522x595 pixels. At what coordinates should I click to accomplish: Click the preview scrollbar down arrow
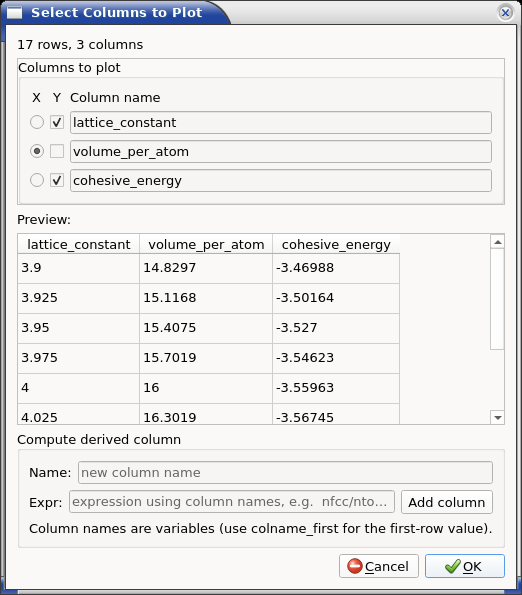click(x=497, y=417)
